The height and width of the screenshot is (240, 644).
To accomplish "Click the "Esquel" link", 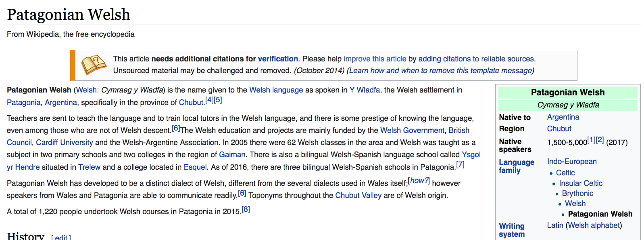I will [x=195, y=167].
